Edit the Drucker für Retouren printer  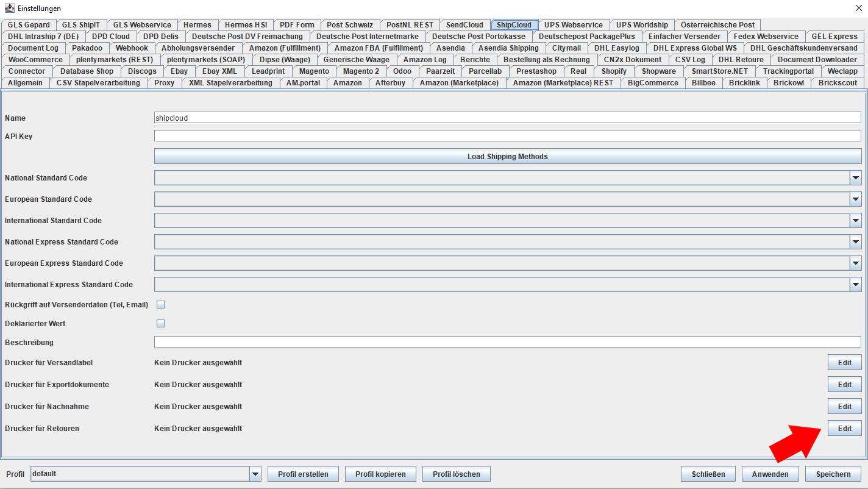(844, 428)
